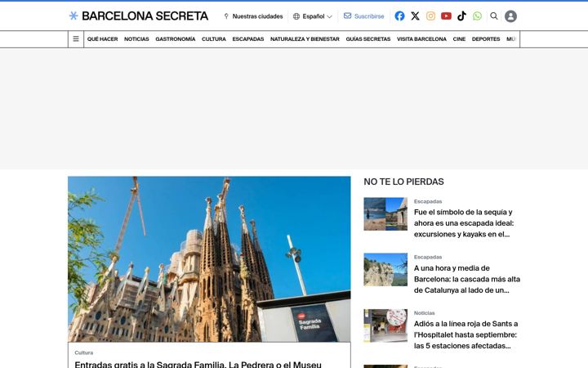
Task: Click the NO TE LO PIERDAS heading
Action: coord(403,182)
